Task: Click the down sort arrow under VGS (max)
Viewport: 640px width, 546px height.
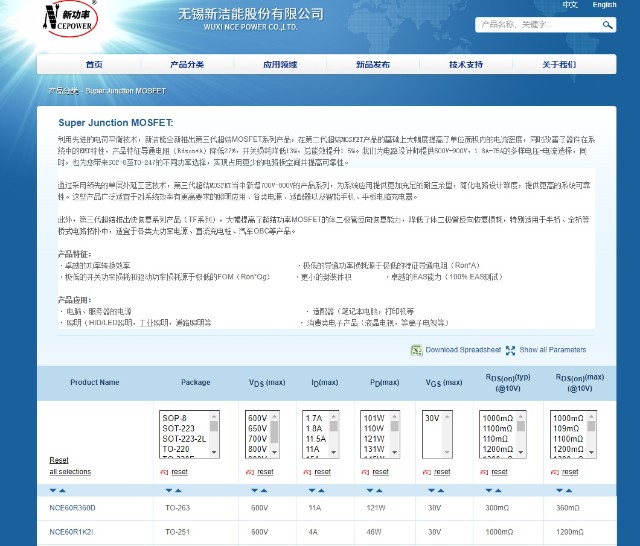Action: coord(431,490)
